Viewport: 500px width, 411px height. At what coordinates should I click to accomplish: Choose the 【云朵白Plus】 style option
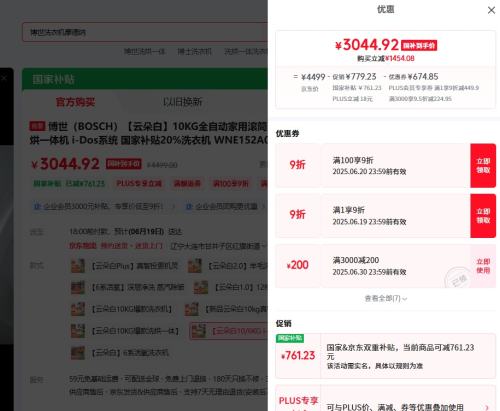pos(125,266)
